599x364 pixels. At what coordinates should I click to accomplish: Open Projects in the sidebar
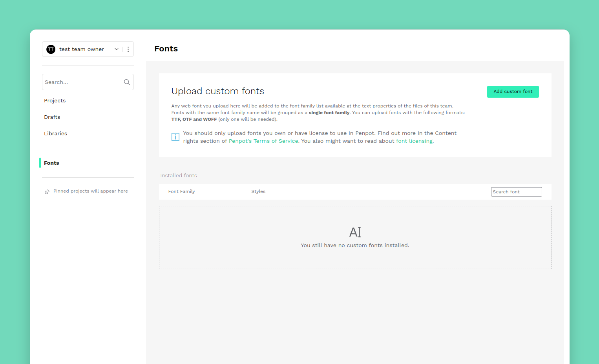coord(55,101)
